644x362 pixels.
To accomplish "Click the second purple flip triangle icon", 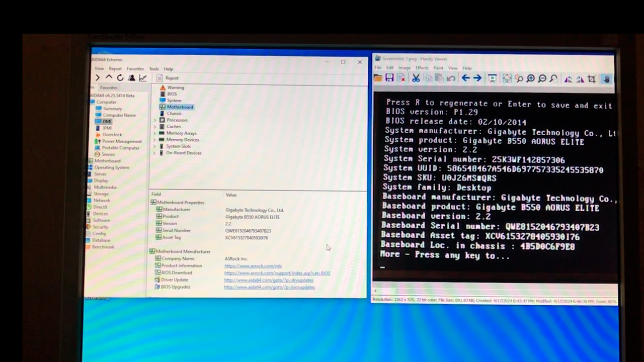I will click(x=580, y=79).
